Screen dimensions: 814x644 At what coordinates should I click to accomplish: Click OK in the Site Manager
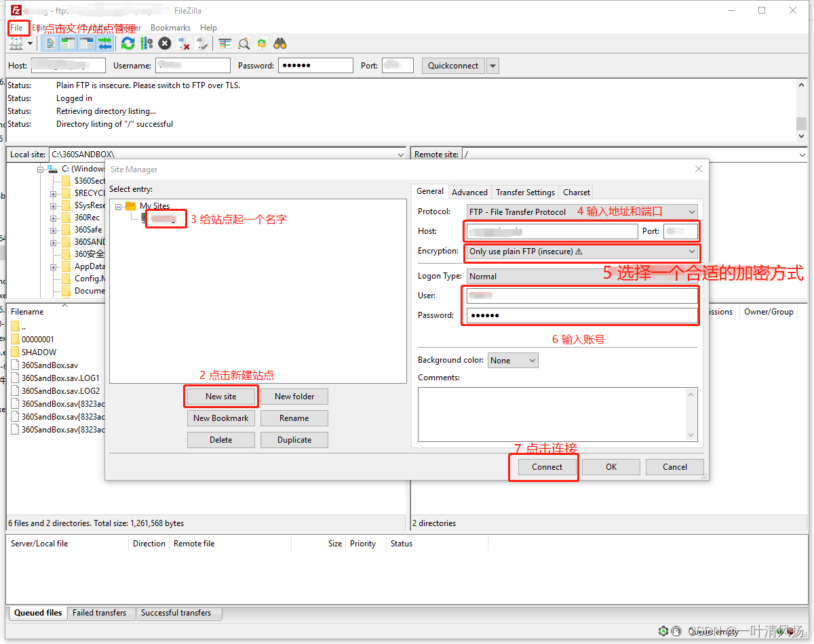tap(611, 467)
